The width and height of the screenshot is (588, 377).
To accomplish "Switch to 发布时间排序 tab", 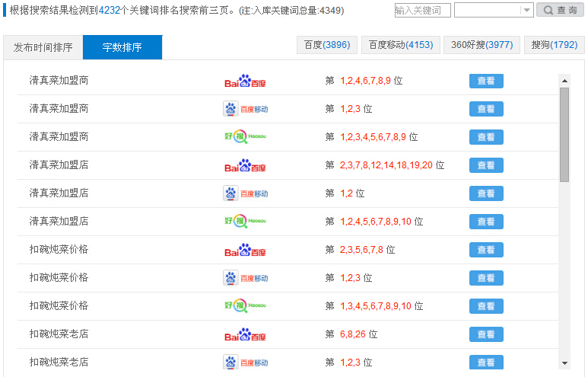I will click(x=43, y=47).
